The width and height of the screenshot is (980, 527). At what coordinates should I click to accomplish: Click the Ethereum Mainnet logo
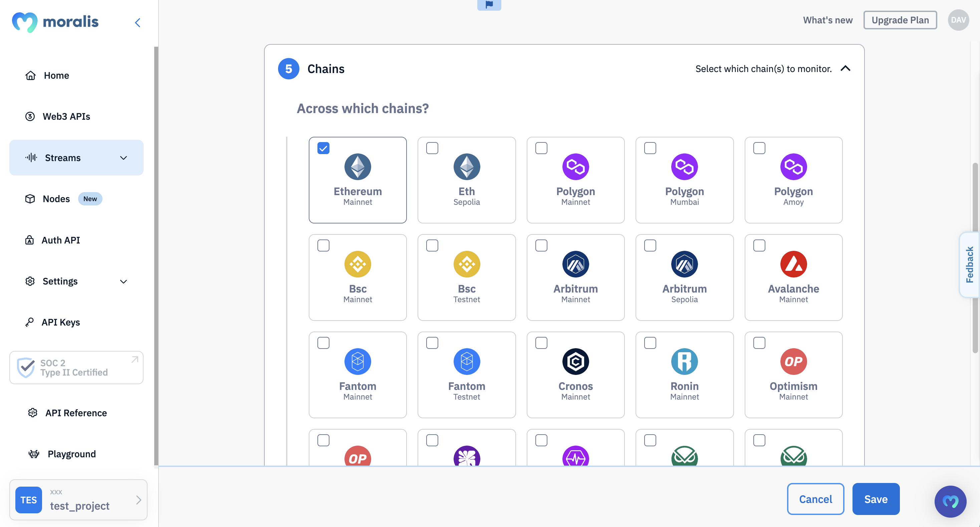point(357,166)
